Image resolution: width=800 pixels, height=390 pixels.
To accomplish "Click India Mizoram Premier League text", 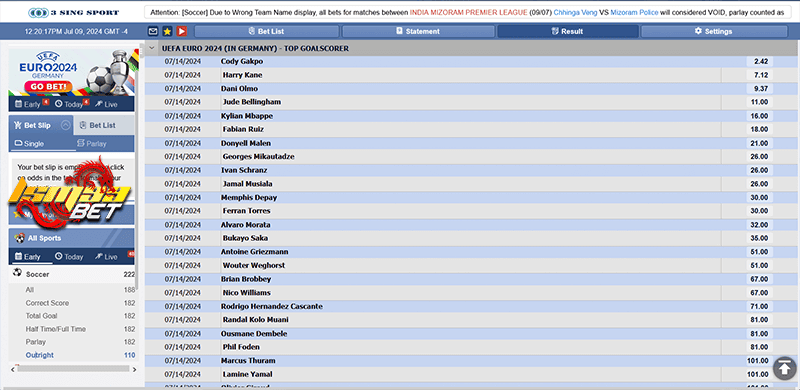I will click(x=468, y=12).
